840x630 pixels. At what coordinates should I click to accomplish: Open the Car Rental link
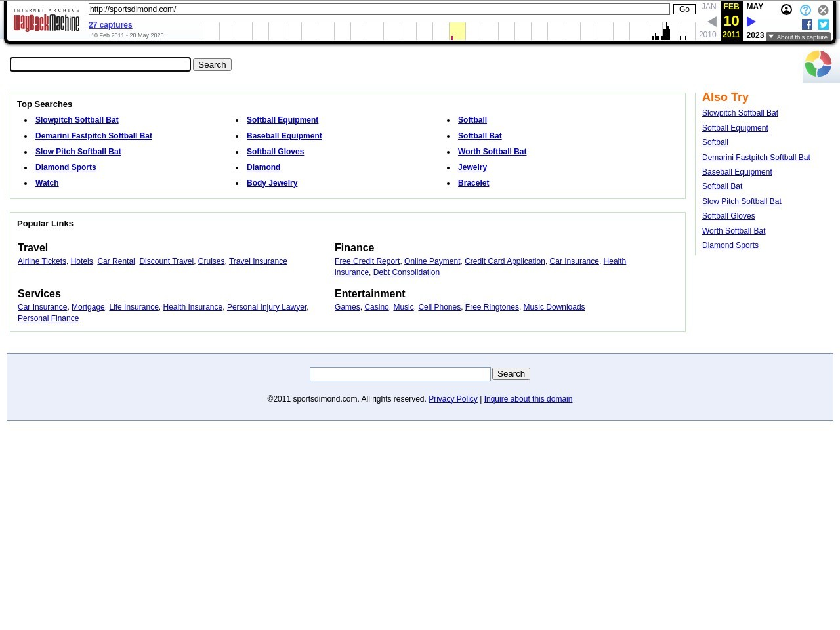click(x=116, y=261)
